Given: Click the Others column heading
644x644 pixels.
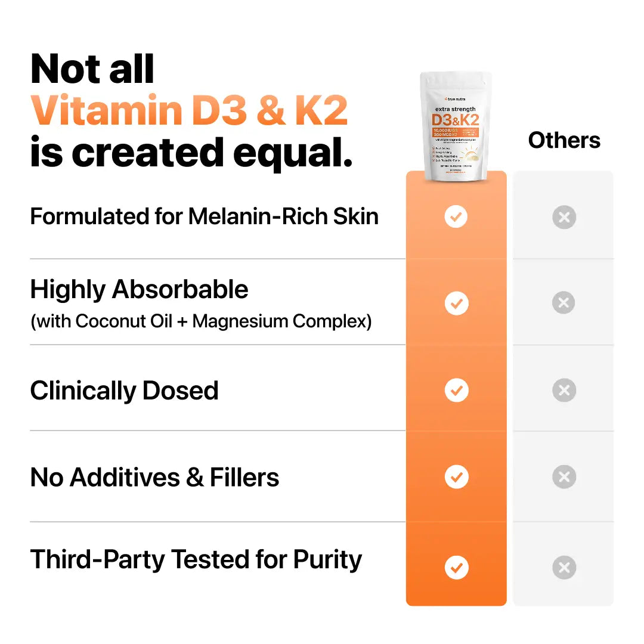Looking at the screenshot, I should click(564, 140).
